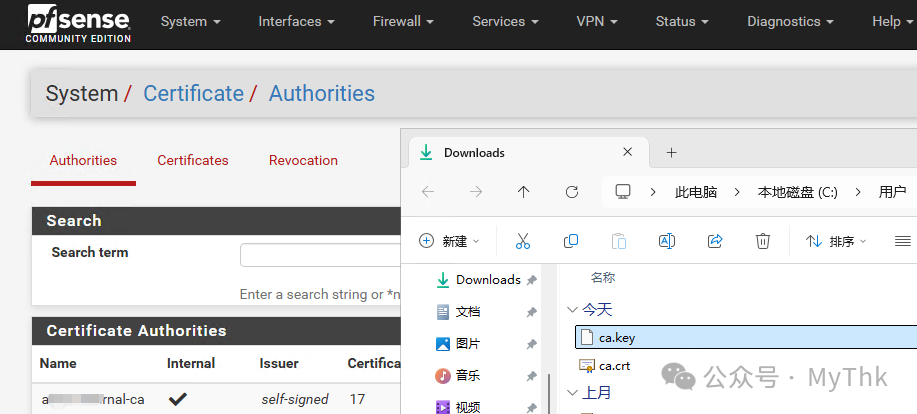Click the Issuer column header
The image size is (917, 414).
[279, 364]
